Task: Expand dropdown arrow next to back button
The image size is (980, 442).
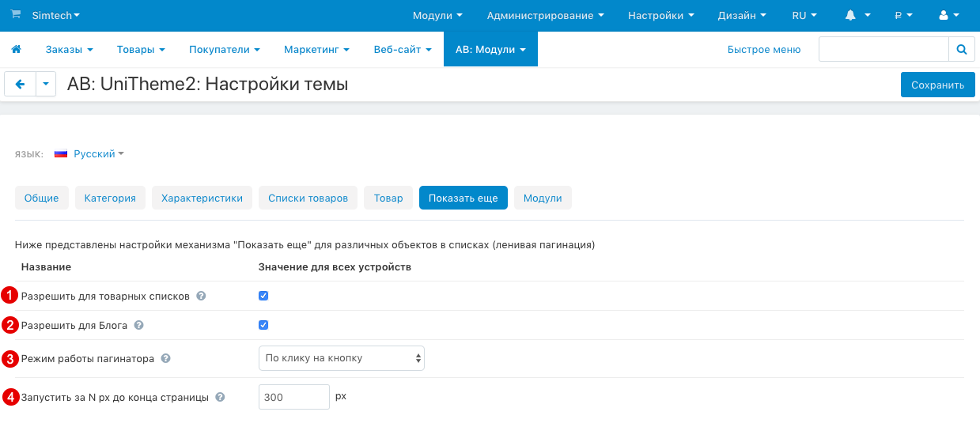Action: [x=46, y=85]
